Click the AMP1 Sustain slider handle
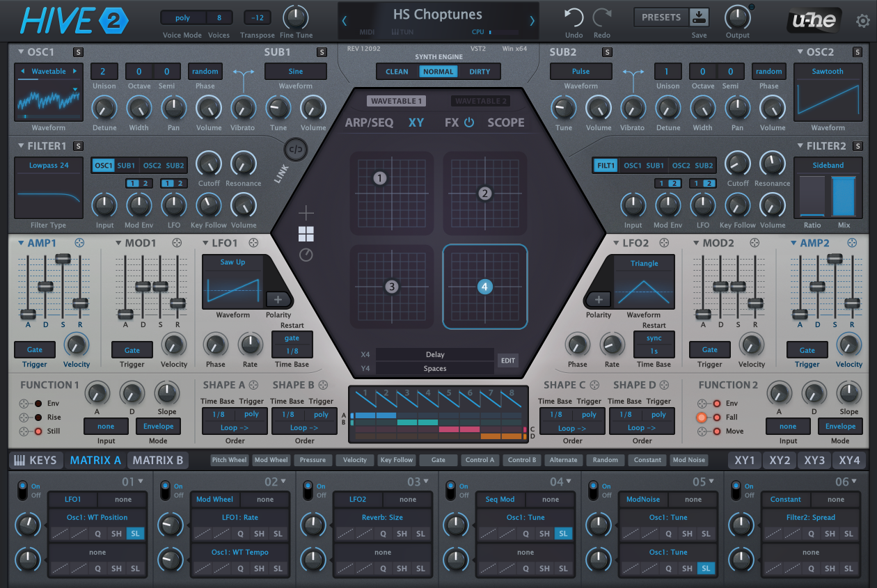 pyautogui.click(x=63, y=258)
